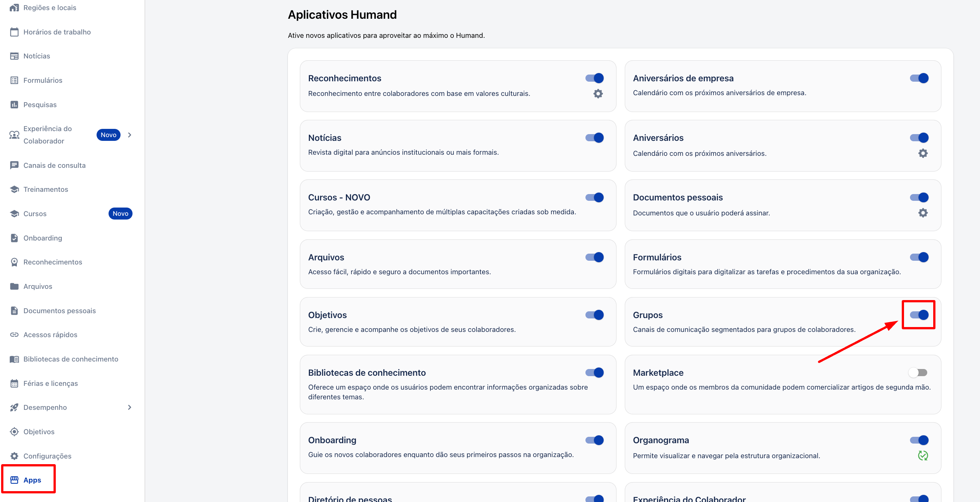Click the Acessos rápidos link icon

coord(14,335)
